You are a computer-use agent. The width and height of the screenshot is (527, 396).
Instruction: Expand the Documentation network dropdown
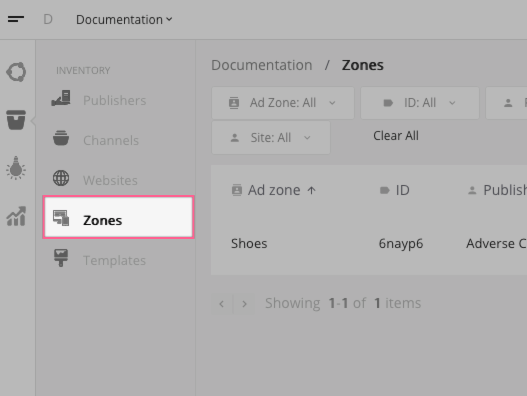[124, 19]
